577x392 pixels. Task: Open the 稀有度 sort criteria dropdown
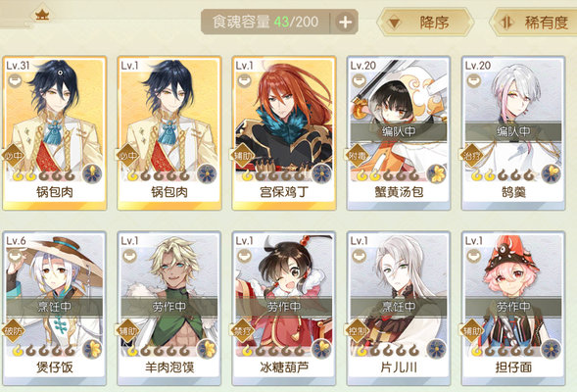[x=536, y=23]
